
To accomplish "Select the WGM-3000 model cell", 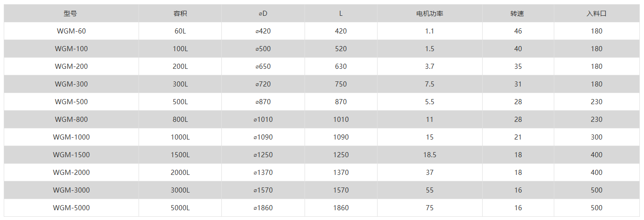I will click(71, 190).
